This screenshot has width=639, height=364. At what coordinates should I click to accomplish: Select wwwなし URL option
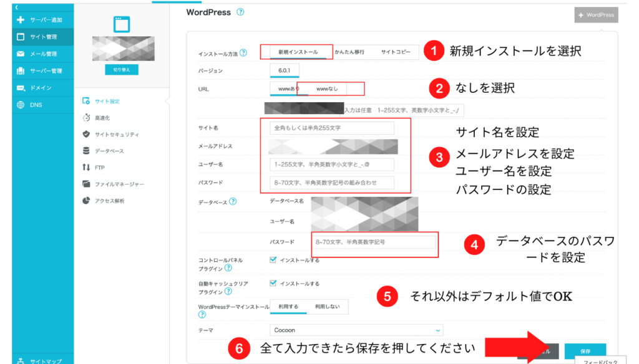327,89
